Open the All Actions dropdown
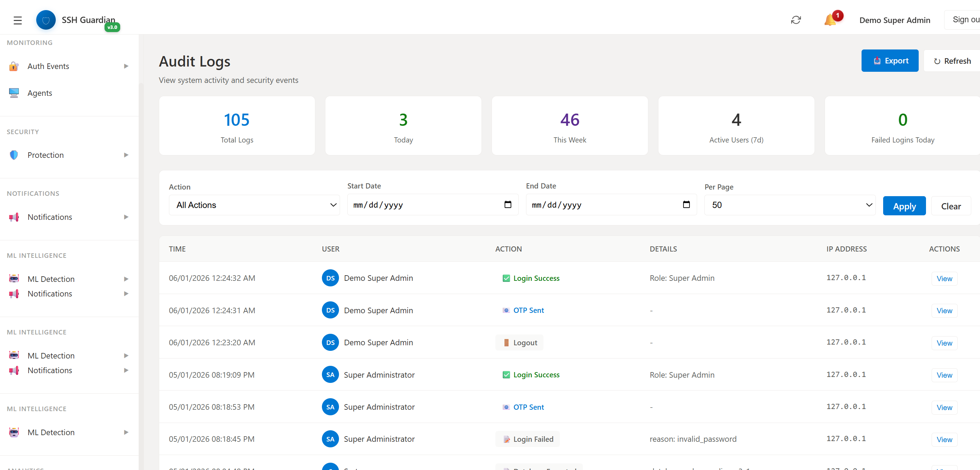The width and height of the screenshot is (980, 470). pos(254,205)
